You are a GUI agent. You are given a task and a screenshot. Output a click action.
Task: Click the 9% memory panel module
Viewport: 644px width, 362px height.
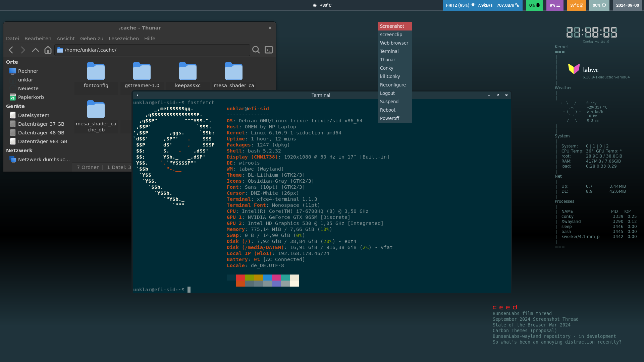coord(555,5)
